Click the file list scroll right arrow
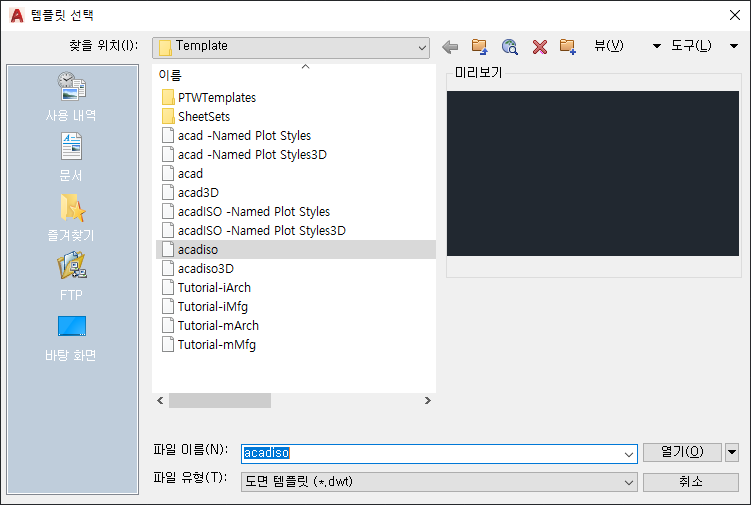Viewport: 751px width, 505px height. 427,401
